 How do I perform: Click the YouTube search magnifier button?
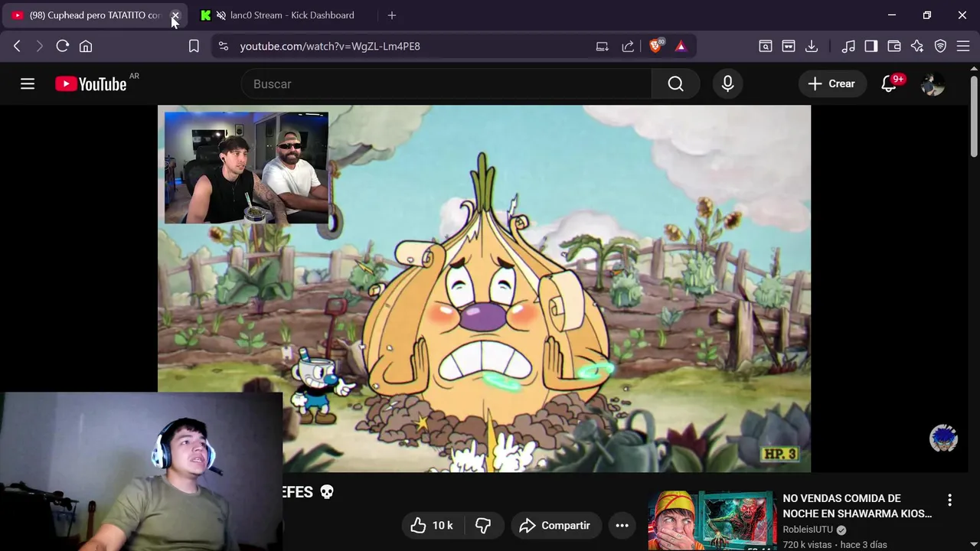tap(675, 84)
